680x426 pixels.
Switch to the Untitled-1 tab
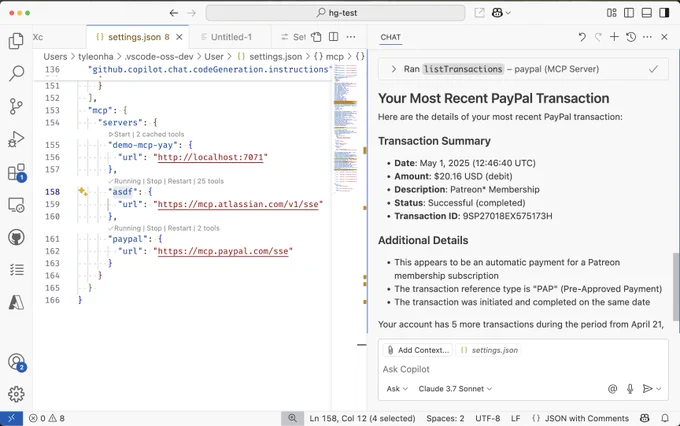[230, 37]
